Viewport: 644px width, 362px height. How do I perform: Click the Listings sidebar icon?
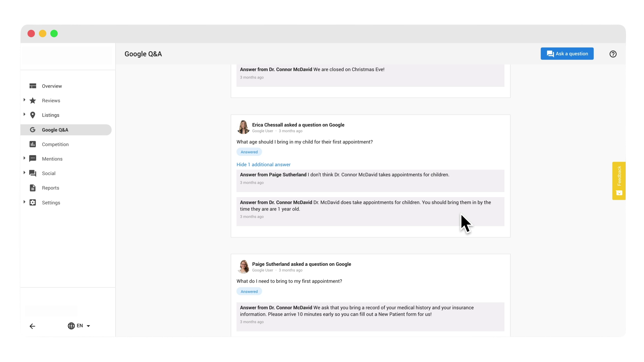click(33, 115)
